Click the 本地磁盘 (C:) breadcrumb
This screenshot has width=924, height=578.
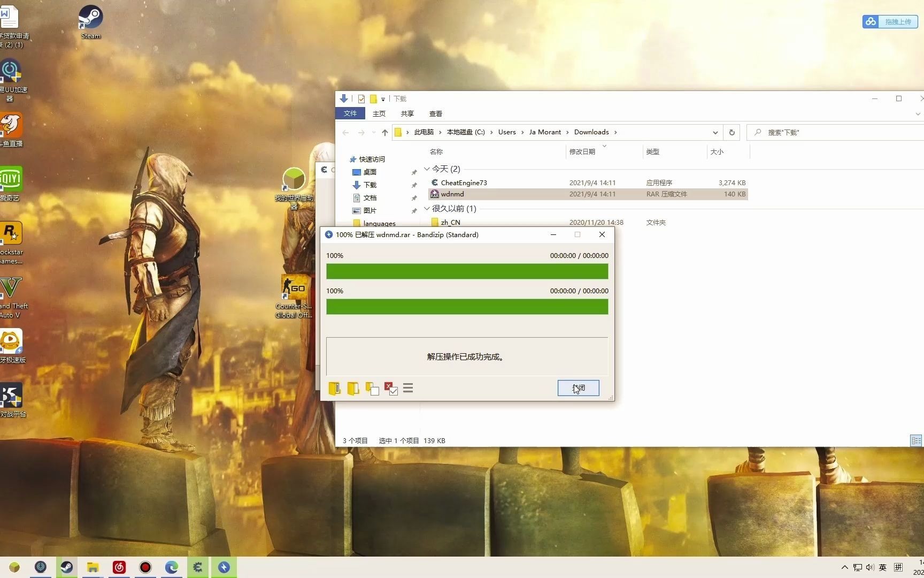(x=466, y=132)
